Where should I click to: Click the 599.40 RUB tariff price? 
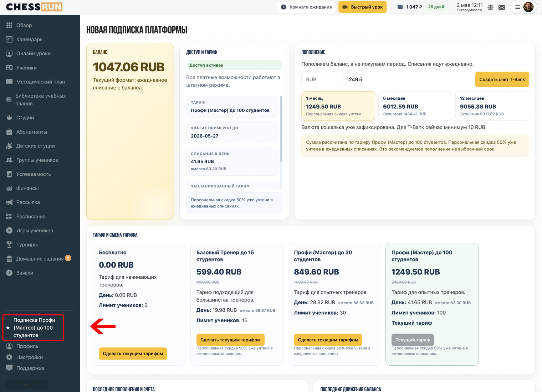pyautogui.click(x=219, y=272)
